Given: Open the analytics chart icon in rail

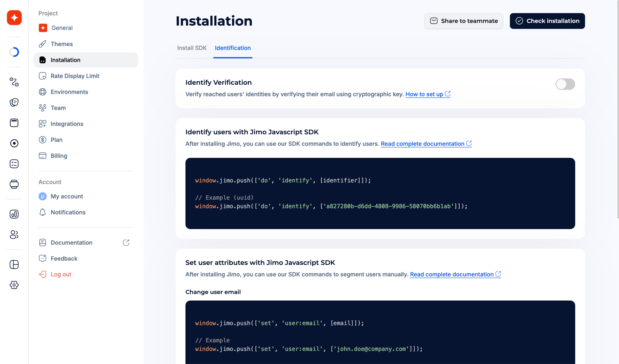Looking at the screenshot, I should pos(14,214).
